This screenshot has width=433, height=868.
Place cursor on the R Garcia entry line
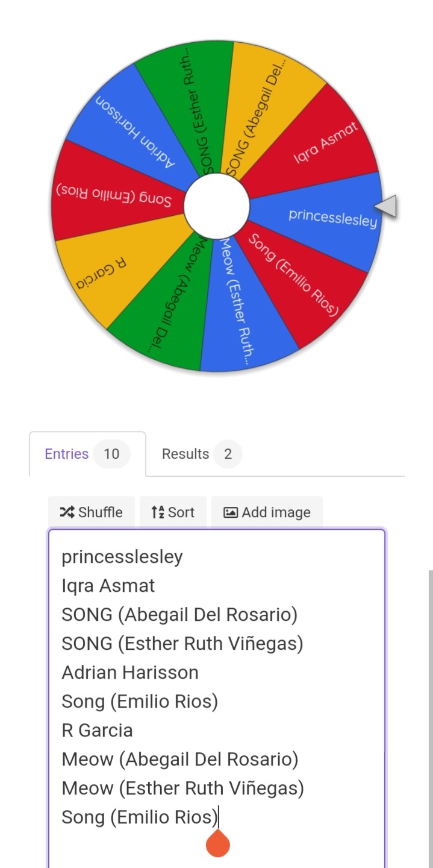point(97,730)
